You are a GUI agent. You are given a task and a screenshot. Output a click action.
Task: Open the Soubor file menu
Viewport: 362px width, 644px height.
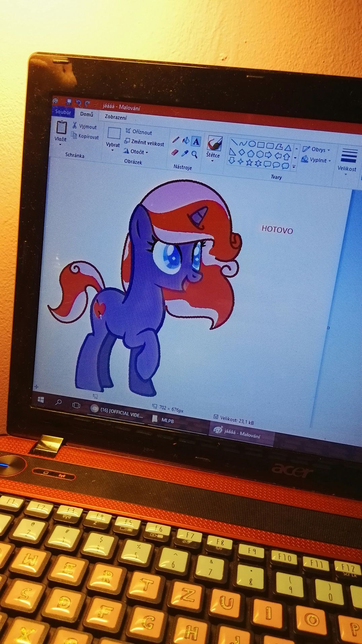pyautogui.click(x=63, y=112)
